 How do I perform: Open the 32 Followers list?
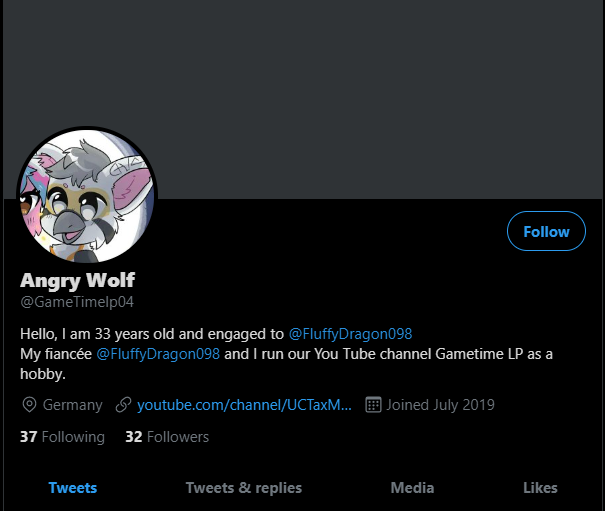pos(167,437)
